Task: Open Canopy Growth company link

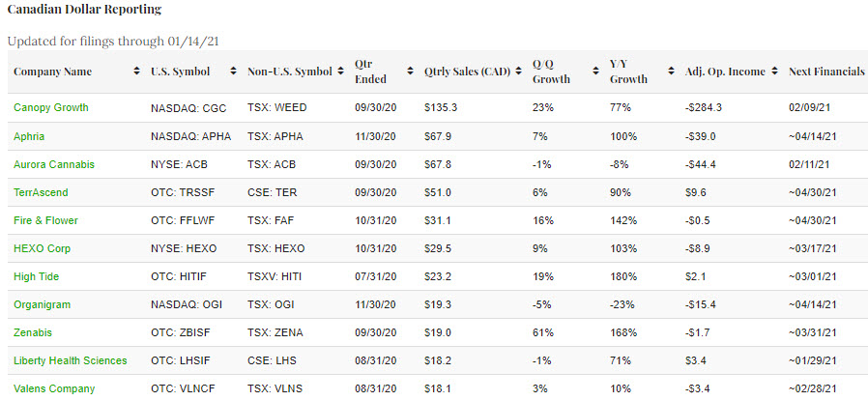Action: (50, 107)
